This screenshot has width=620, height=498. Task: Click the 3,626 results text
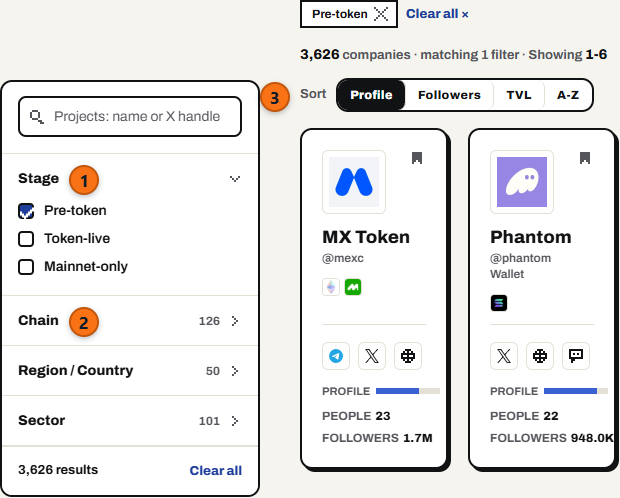pyautogui.click(x=58, y=470)
